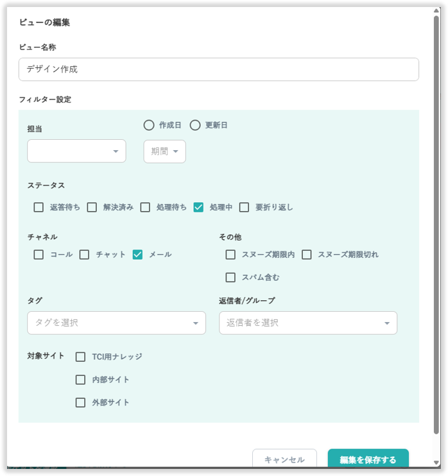Screen dimensions: 448x476
Task: Click the 編集を保存する button
Action: (368, 459)
